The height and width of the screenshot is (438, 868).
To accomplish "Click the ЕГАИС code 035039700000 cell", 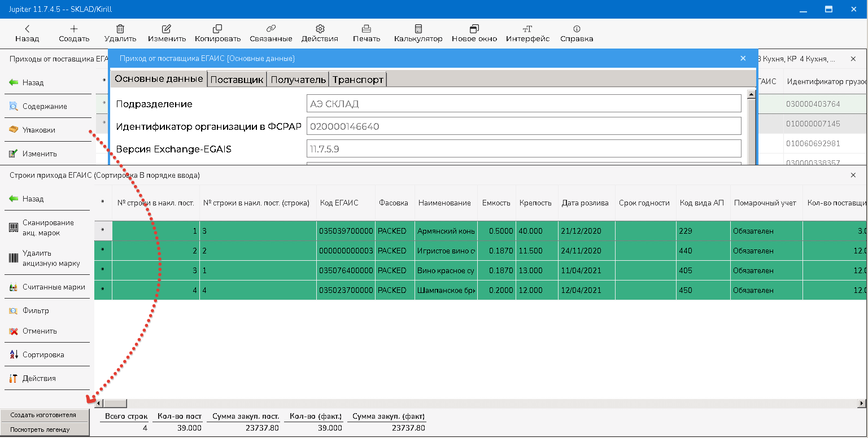I will coord(346,231).
